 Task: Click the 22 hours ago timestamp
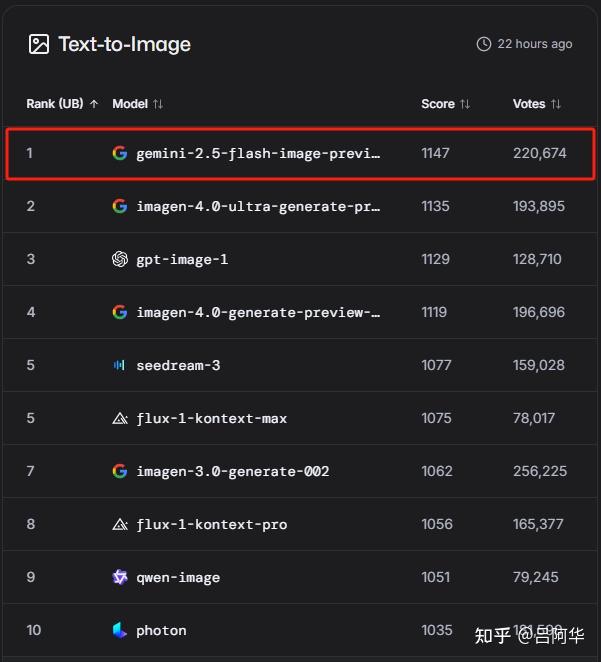coord(535,44)
